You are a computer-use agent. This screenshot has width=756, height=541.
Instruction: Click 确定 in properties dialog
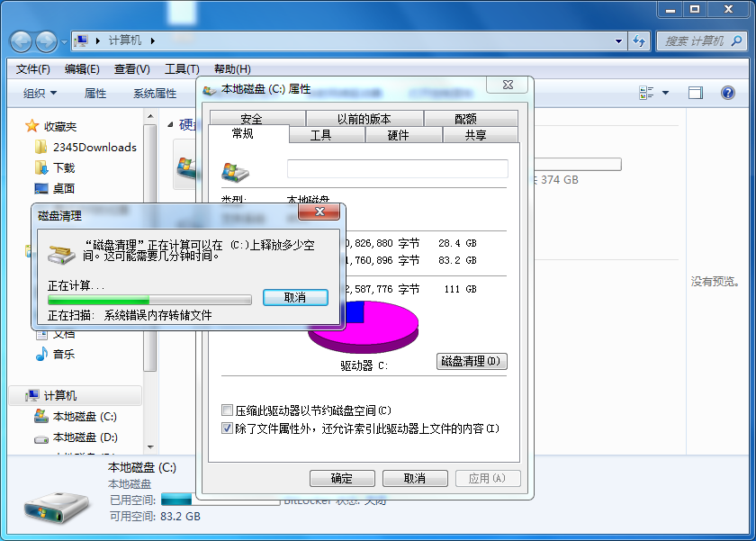click(x=342, y=478)
